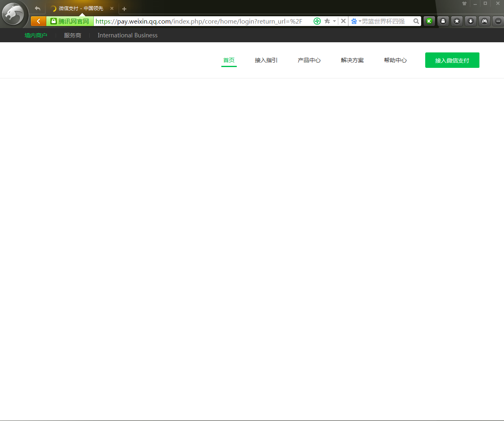Click the green K security icon
This screenshot has height=421, width=504.
click(x=429, y=21)
